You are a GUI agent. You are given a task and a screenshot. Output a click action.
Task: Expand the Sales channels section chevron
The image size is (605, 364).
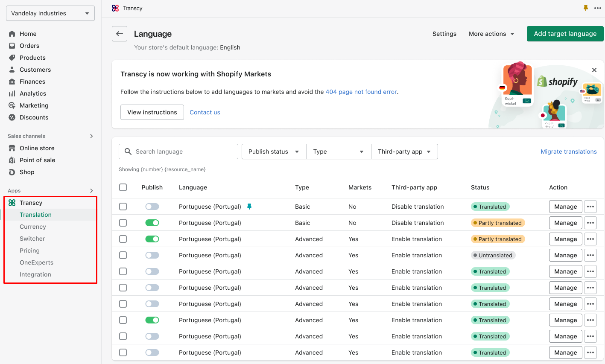pyautogui.click(x=91, y=136)
